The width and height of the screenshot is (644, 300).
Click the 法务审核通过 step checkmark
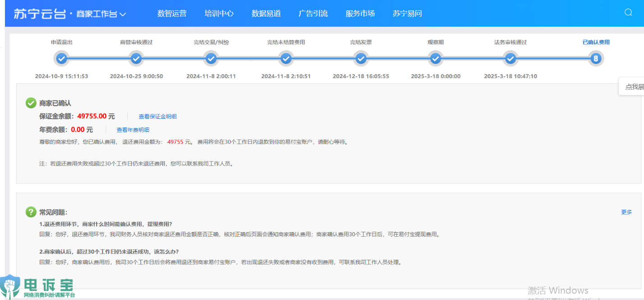coord(510,58)
